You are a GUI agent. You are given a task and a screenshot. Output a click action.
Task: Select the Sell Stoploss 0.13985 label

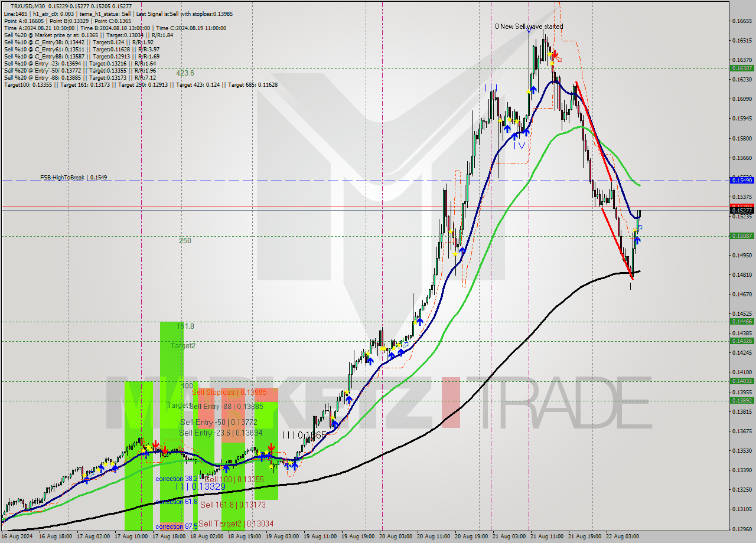click(229, 392)
